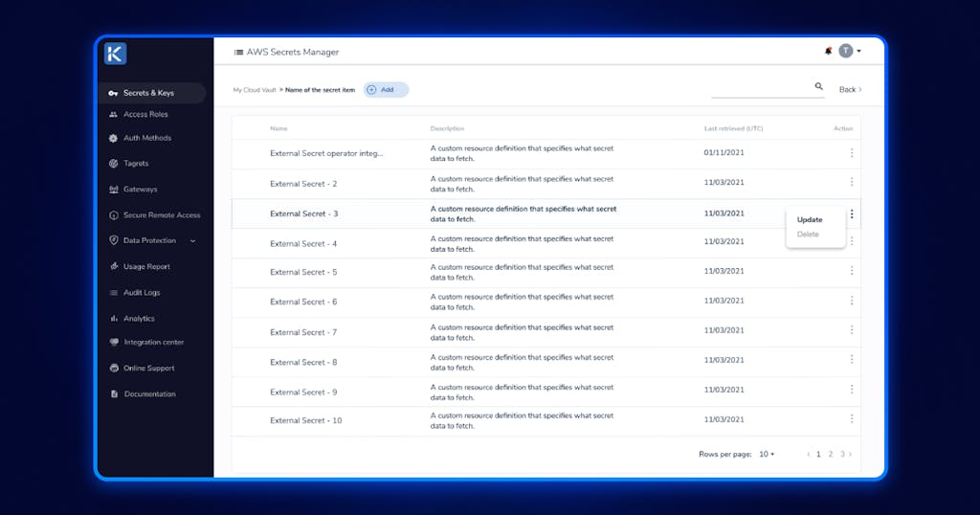The image size is (980, 515).
Task: Click the Add button
Action: click(x=386, y=90)
